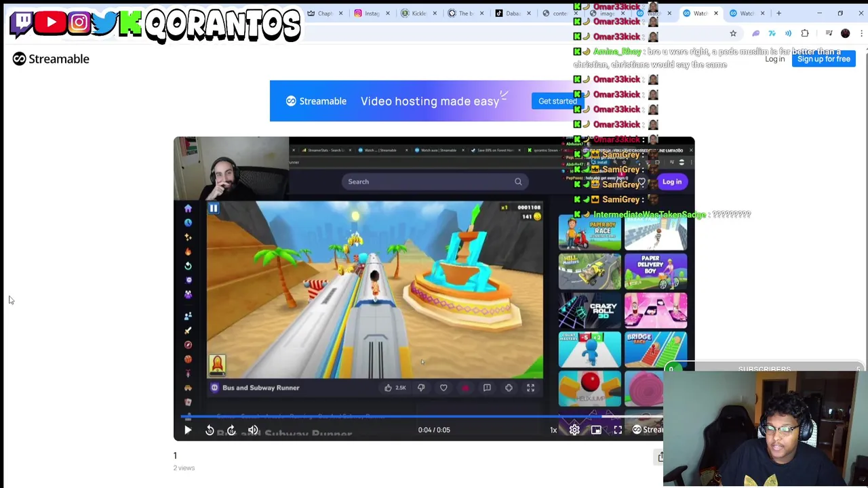Click Sign up for free button

823,59
